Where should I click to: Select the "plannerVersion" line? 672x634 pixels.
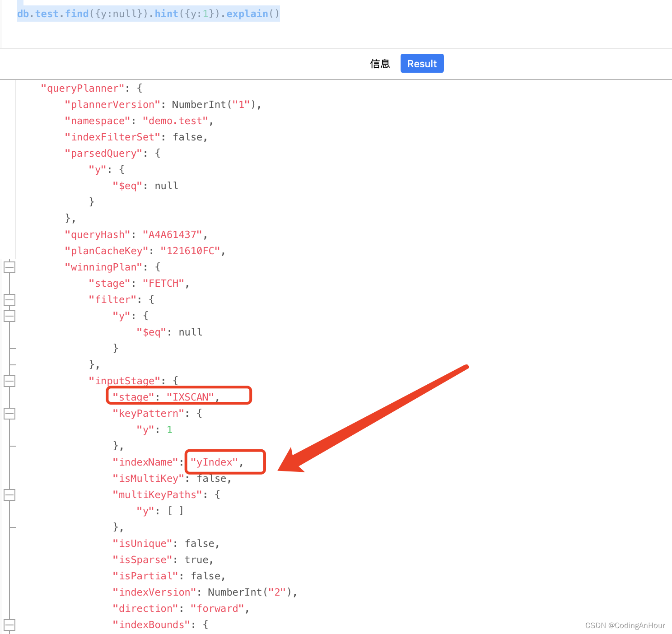pyautogui.click(x=163, y=104)
